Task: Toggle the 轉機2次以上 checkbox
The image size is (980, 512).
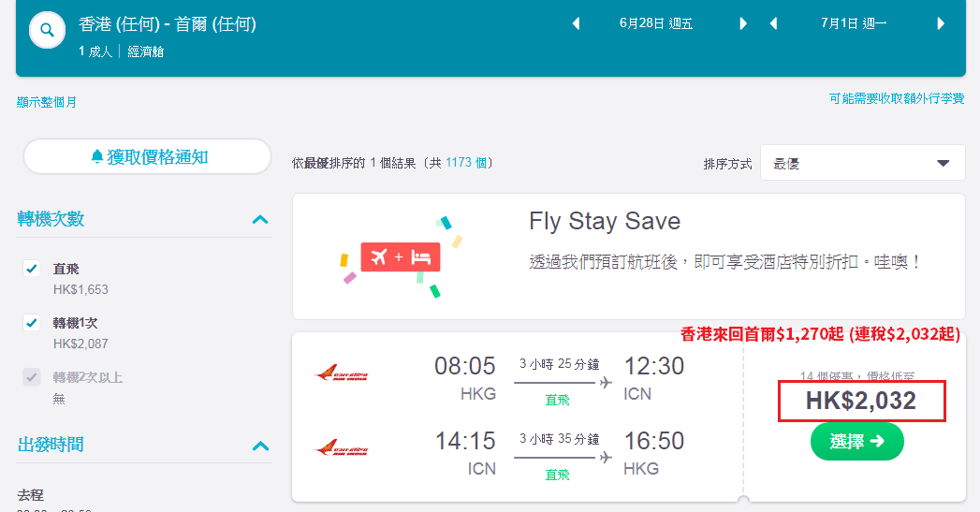Action: click(31, 377)
